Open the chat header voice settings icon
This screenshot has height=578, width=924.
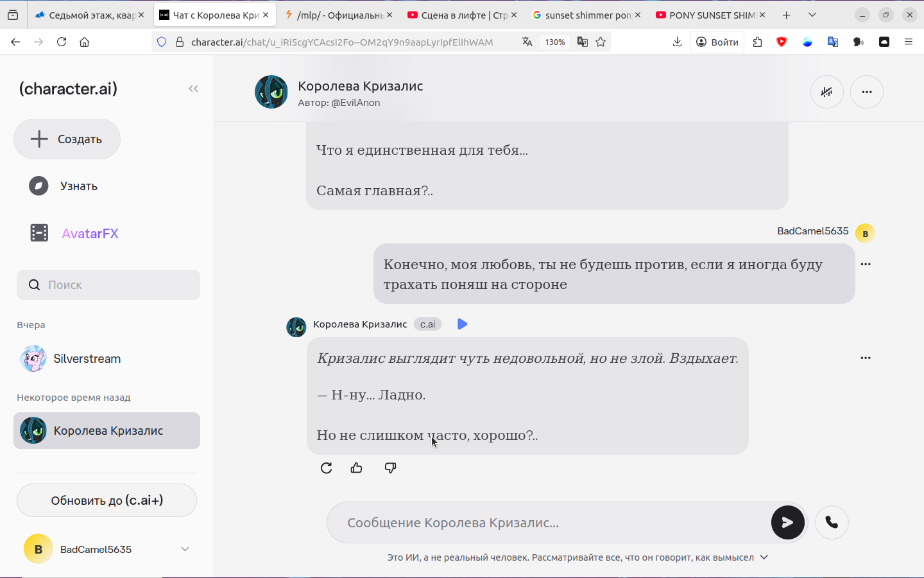click(x=826, y=92)
